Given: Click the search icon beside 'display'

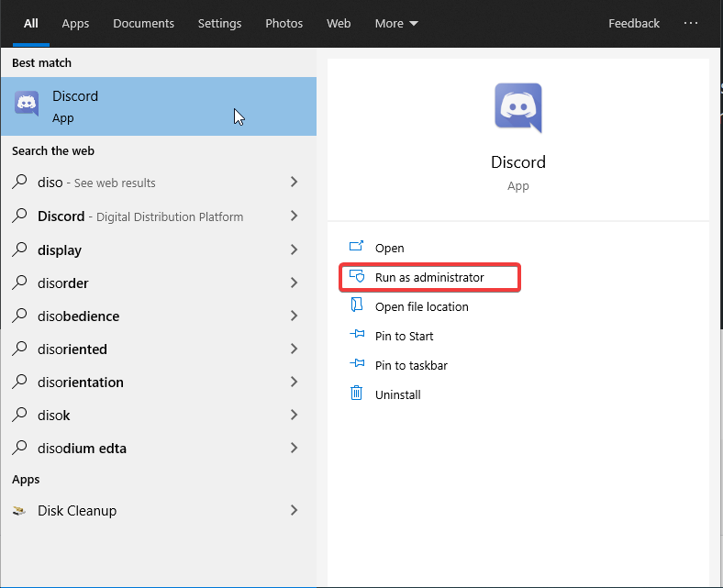Looking at the screenshot, I should (x=19, y=250).
